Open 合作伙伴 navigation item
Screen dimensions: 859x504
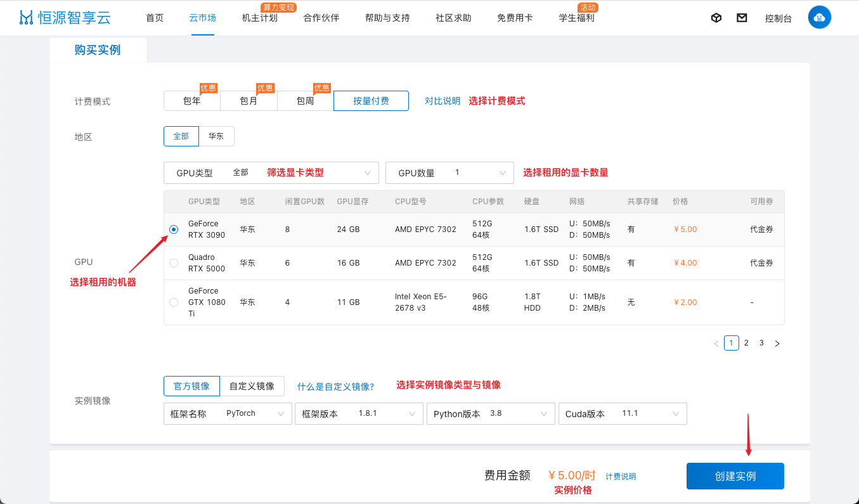[x=321, y=18]
